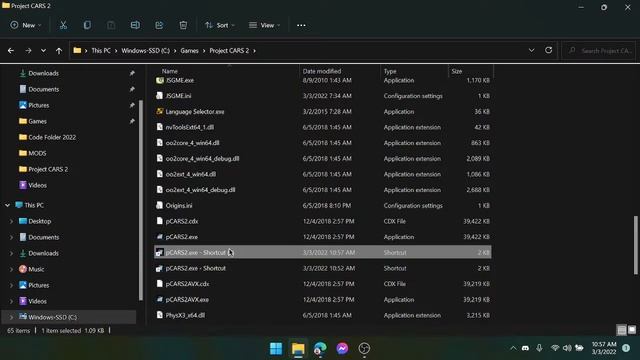Click the navigation pane scrollbar
640x360 pixels.
click(141, 200)
